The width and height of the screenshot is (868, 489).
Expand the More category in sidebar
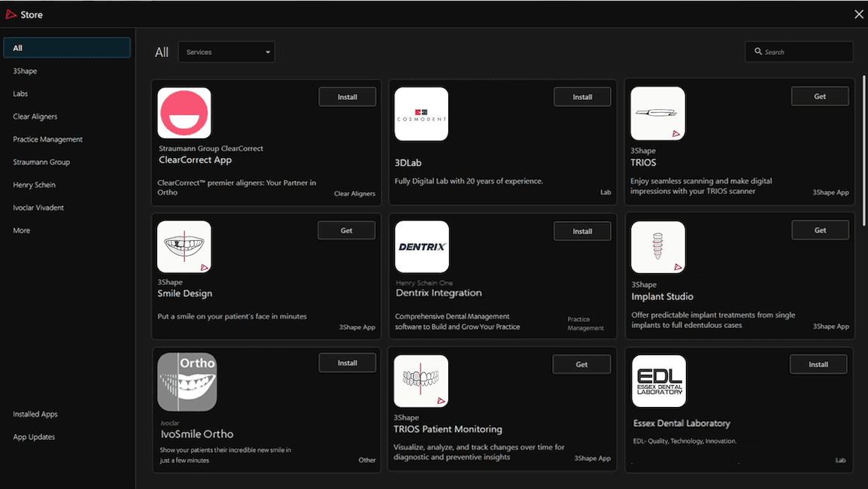(22, 230)
